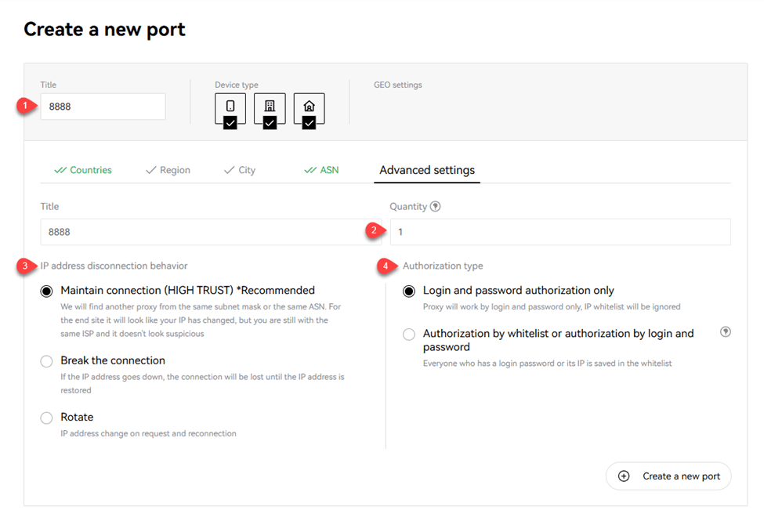Select Break the connection option
Image resolution: width=764 pixels, height=532 pixels.
pyautogui.click(x=47, y=361)
